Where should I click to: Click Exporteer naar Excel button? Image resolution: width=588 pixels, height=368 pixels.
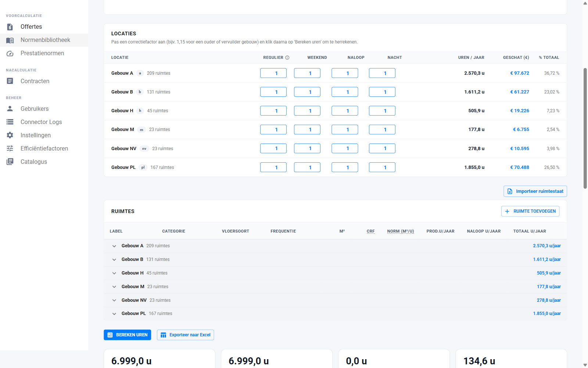pyautogui.click(x=186, y=335)
